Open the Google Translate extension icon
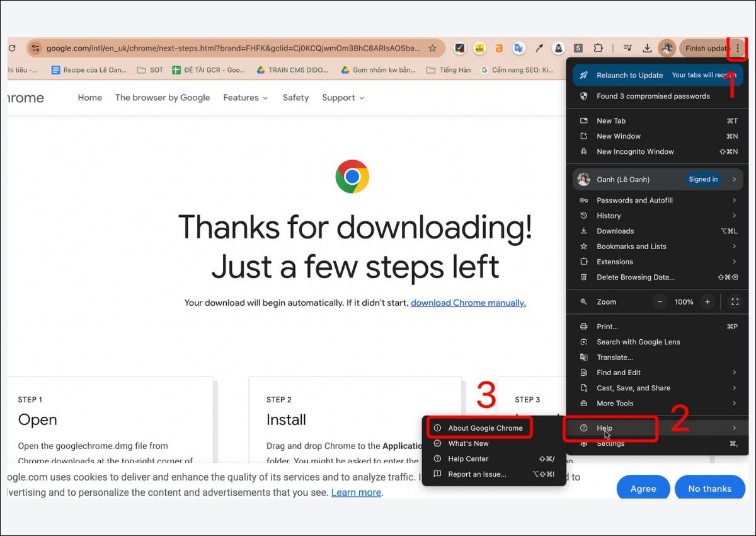Screen dimensions: 756x536 (x=519, y=48)
